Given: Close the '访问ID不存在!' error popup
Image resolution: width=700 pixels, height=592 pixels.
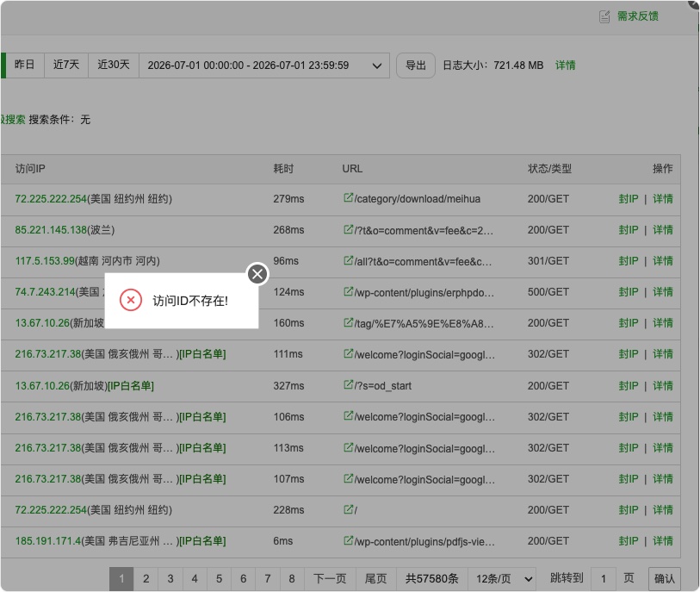Looking at the screenshot, I should click(x=257, y=274).
